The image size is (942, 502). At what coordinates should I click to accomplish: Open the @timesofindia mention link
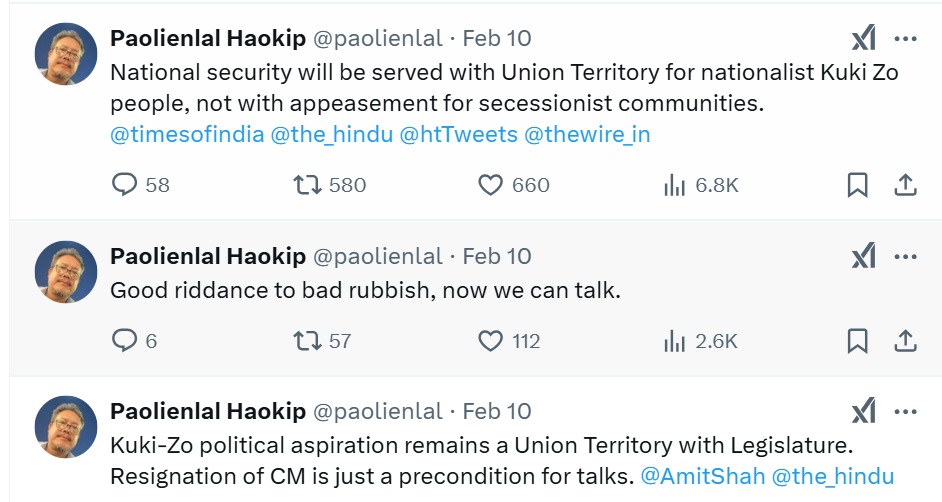187,134
